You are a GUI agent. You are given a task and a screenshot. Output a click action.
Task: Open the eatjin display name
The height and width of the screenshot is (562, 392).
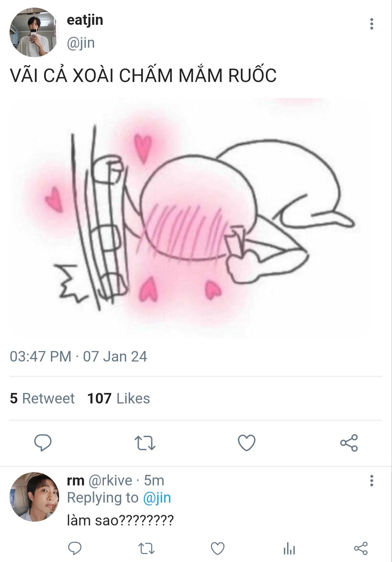tap(85, 20)
